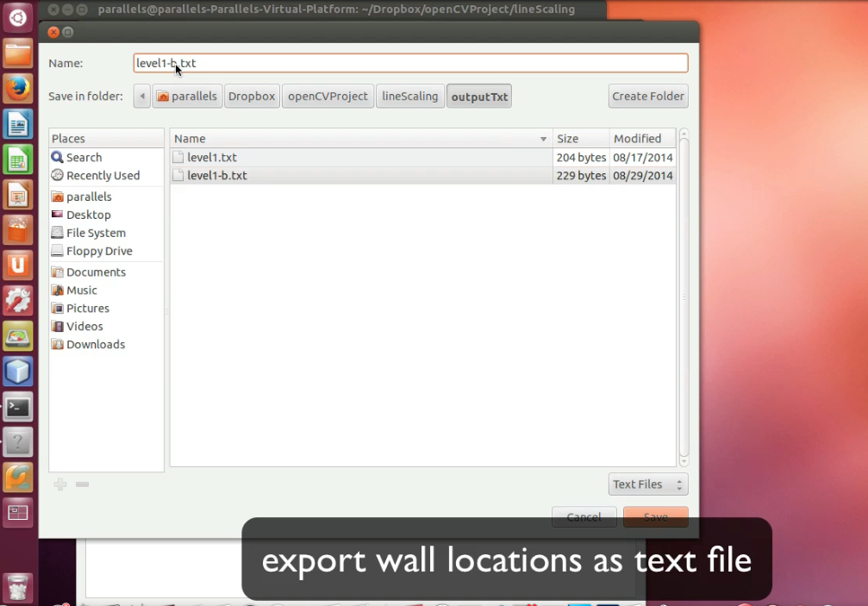Open Firefox from the Ubuntu launcher
868x606 pixels.
coord(17,89)
